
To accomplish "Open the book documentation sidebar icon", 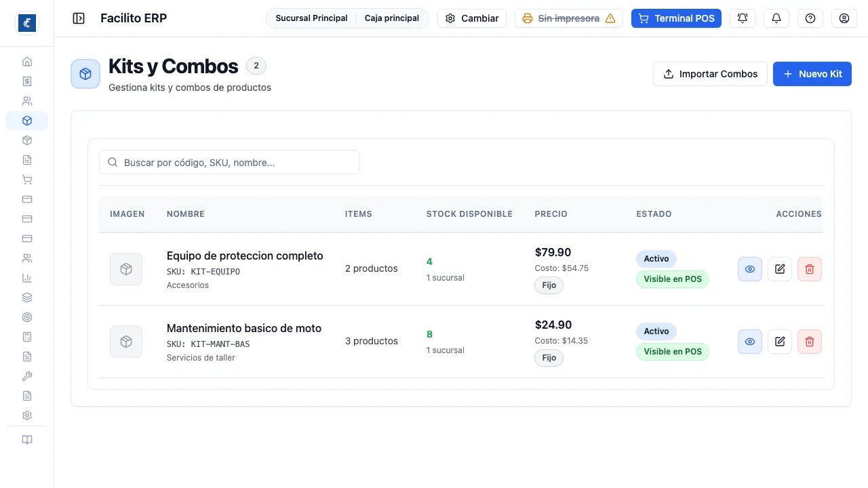I will tap(27, 440).
